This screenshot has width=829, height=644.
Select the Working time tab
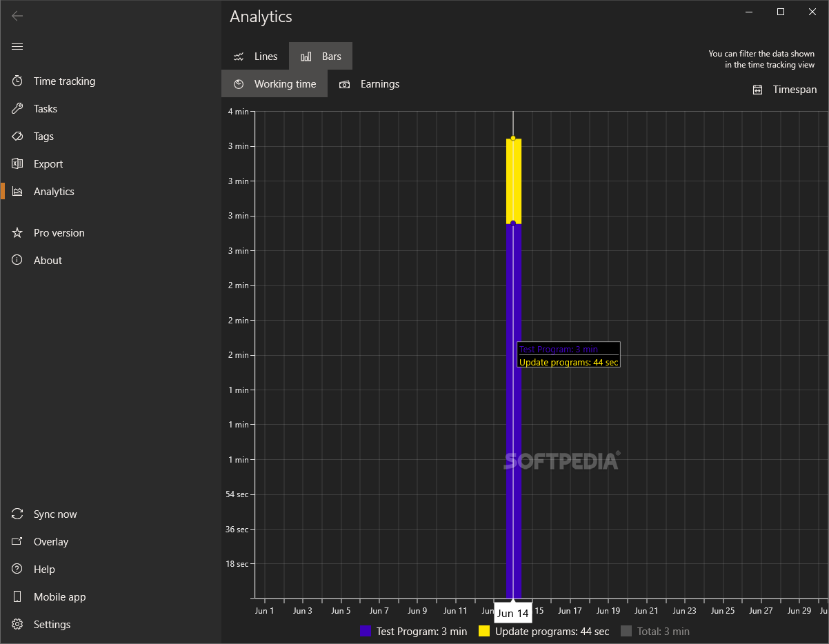point(274,83)
